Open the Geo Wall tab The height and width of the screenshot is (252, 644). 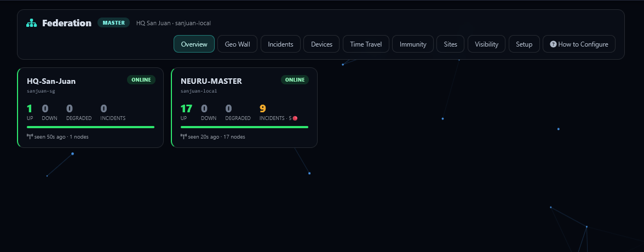[238, 44]
